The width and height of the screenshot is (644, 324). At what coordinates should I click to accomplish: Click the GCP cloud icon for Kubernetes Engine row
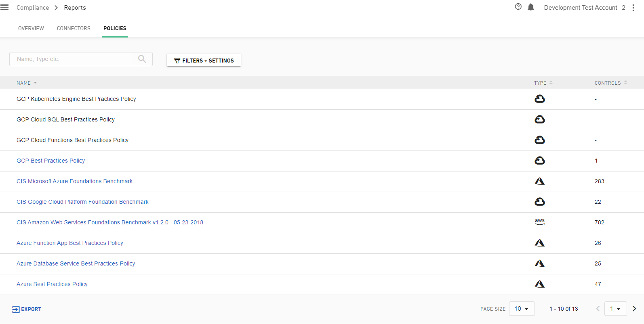click(x=540, y=99)
